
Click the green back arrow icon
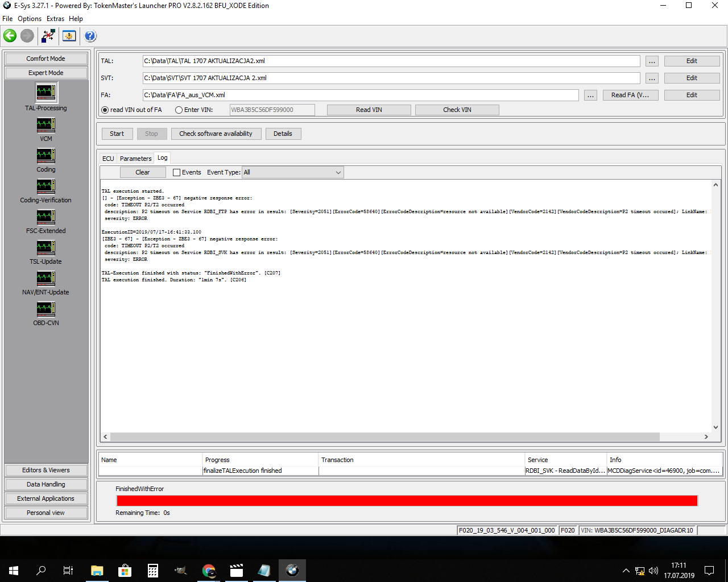coord(10,36)
